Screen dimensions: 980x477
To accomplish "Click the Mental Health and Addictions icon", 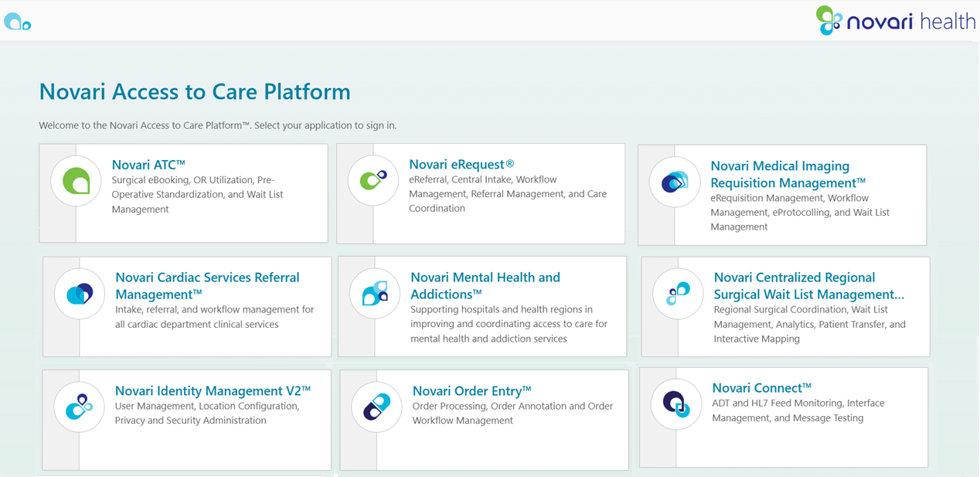I will point(375,294).
